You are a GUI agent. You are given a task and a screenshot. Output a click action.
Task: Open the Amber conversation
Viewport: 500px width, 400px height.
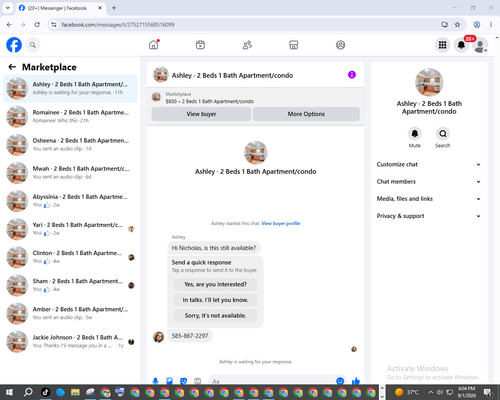coord(70,313)
